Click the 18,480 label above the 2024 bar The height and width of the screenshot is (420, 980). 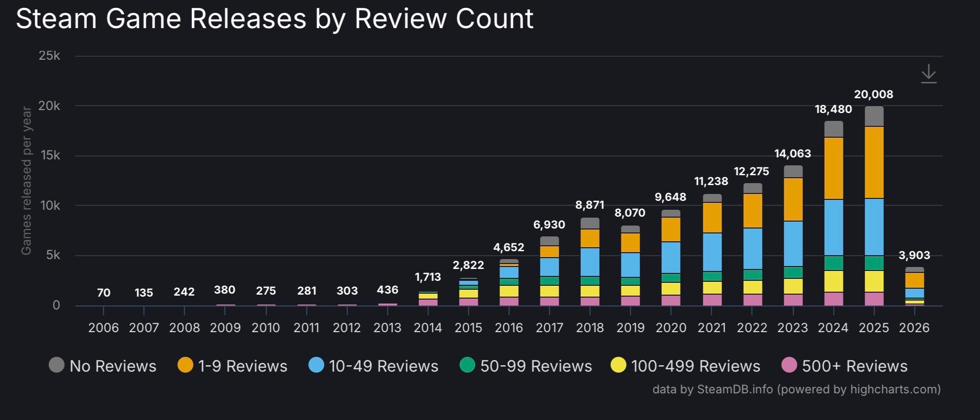(833, 109)
